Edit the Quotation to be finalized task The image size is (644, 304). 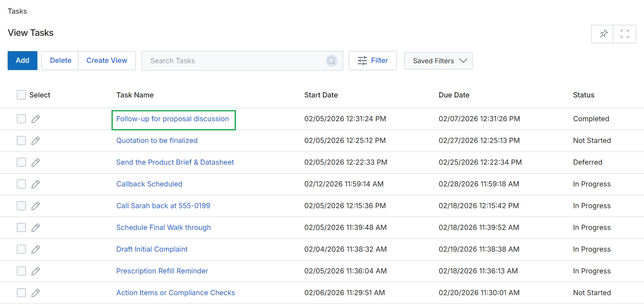[35, 141]
